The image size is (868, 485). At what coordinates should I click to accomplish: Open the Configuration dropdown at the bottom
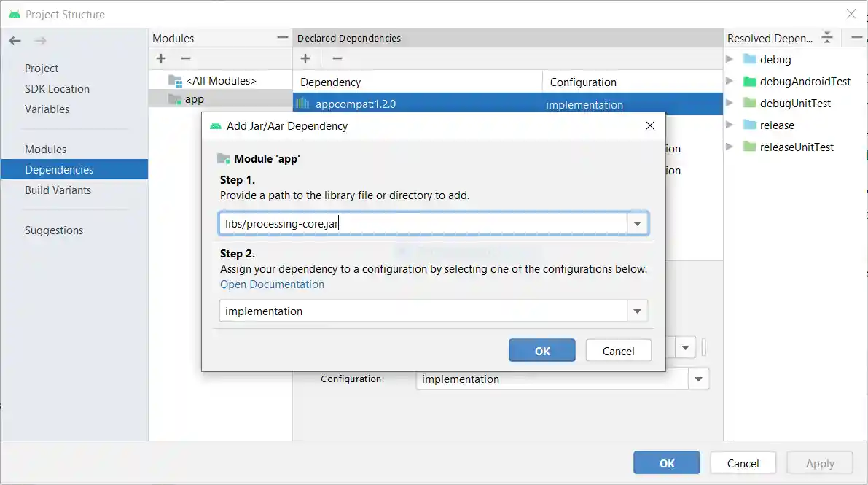point(698,379)
